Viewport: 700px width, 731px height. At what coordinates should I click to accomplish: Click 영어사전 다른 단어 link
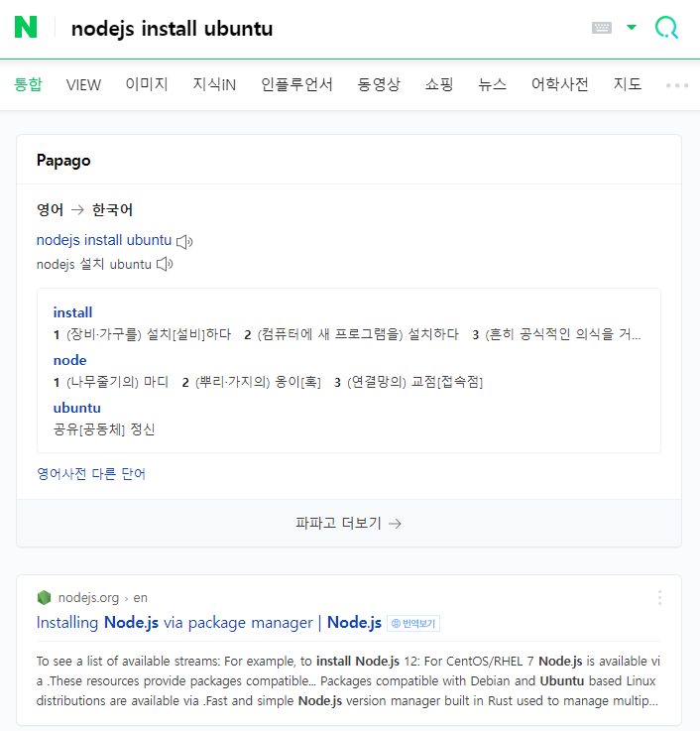pyautogui.click(x=91, y=474)
